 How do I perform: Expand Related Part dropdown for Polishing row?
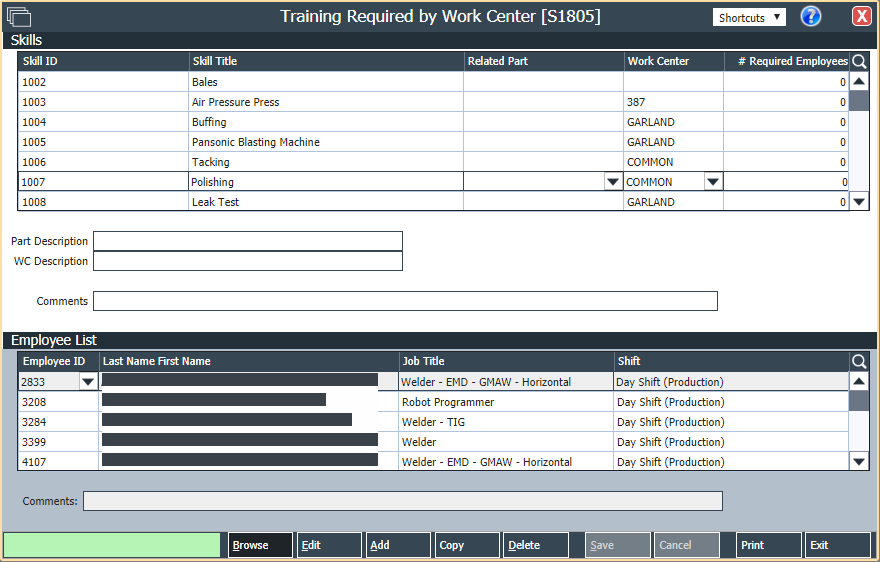pos(613,182)
